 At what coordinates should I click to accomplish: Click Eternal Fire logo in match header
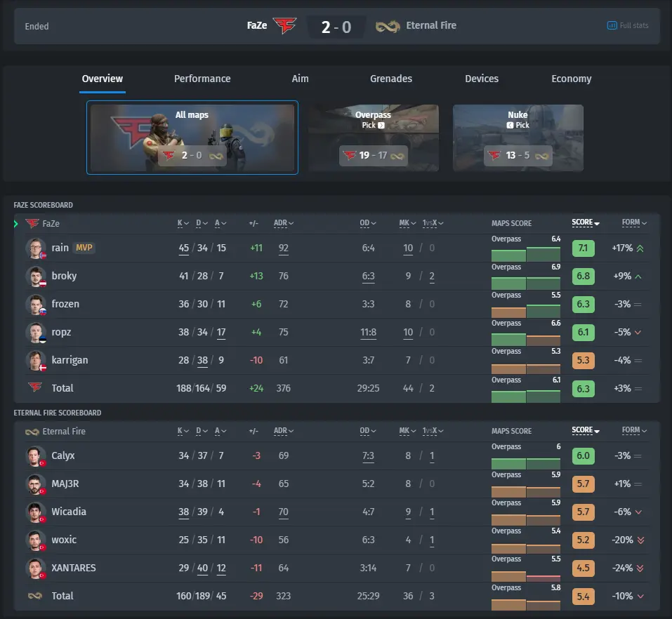388,27
